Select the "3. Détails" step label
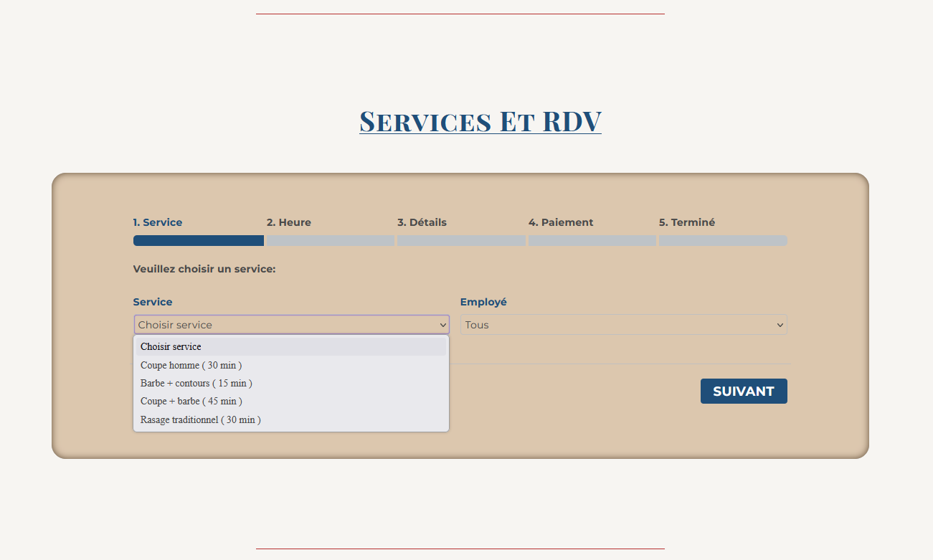This screenshot has width=933, height=560. coord(422,222)
